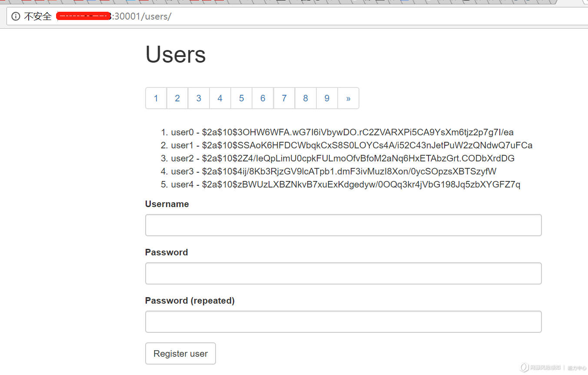588x375 pixels.
Task: Open page 9 in pagination
Action: coord(327,98)
